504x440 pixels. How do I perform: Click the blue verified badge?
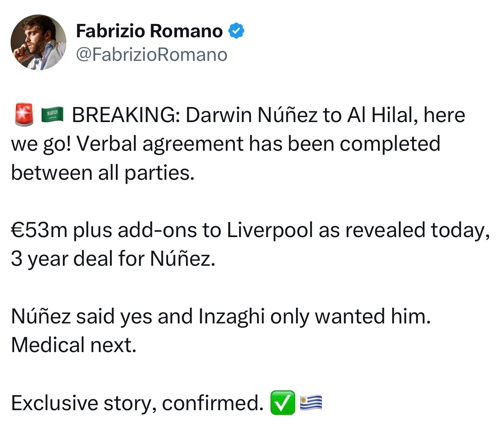(x=237, y=31)
